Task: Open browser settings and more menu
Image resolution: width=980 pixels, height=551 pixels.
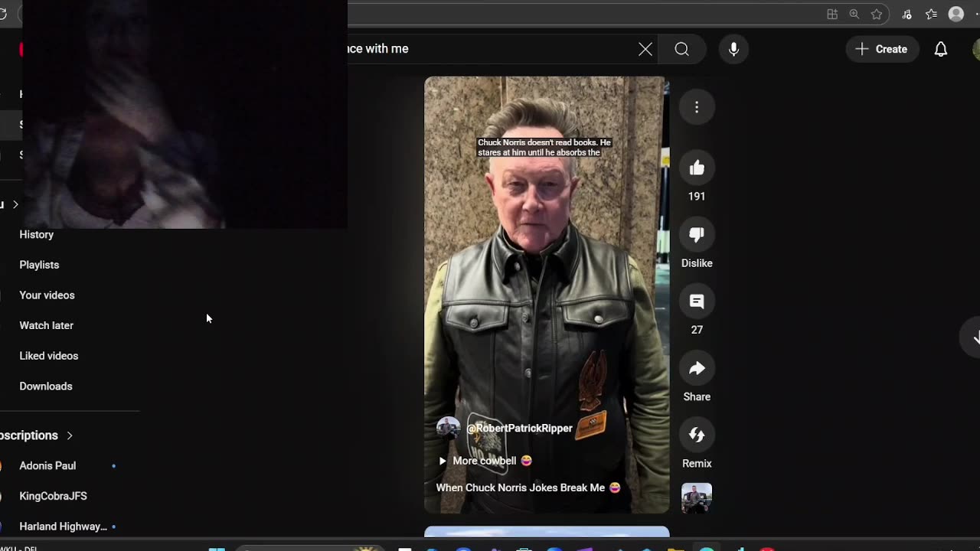Action: 978,14
